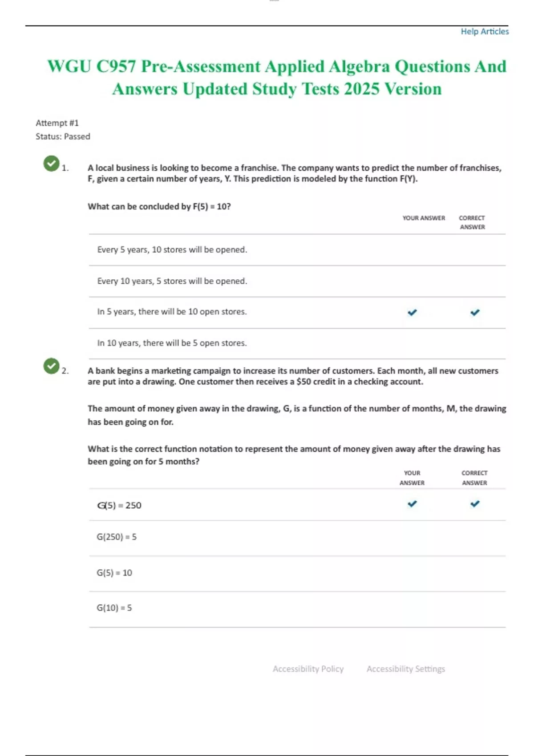Screen dimensions: 534x756
Task: Click question 2 paragraph about the bank marketing campaign
Action: [x=292, y=376]
